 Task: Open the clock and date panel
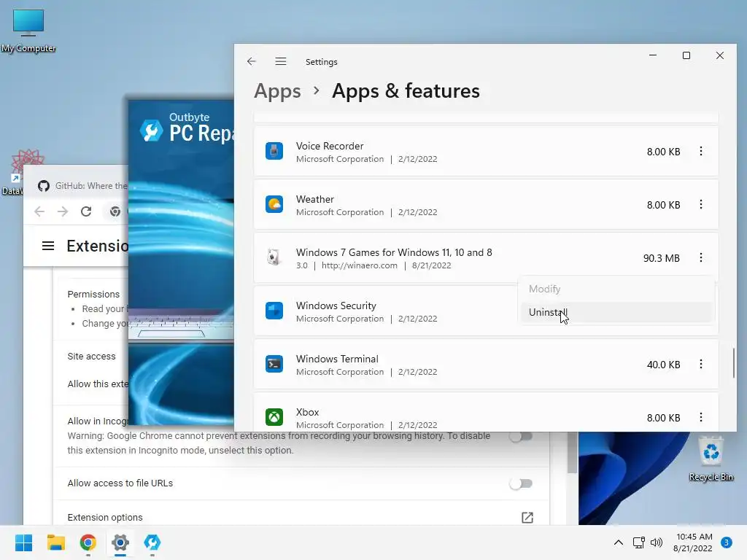(x=693, y=542)
